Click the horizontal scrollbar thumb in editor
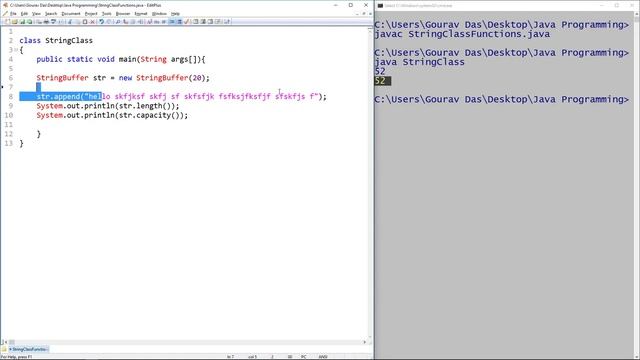This screenshot has width=640, height=360. click(x=12, y=342)
